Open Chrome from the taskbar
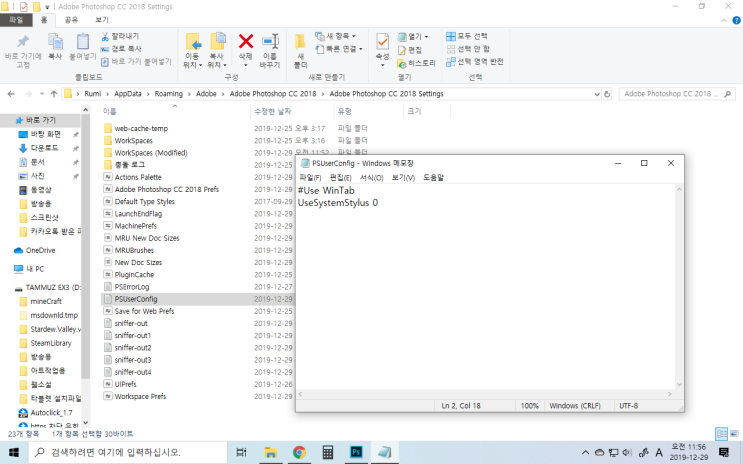Screen dimensions: 743x464 (299, 452)
